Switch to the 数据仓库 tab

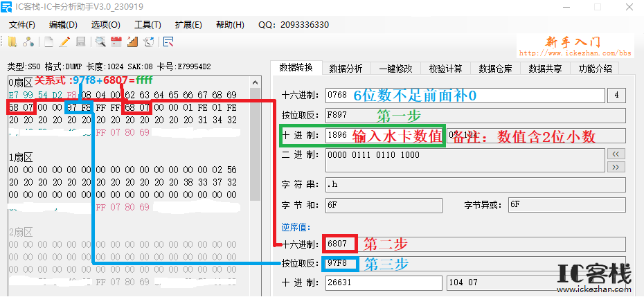click(x=495, y=68)
